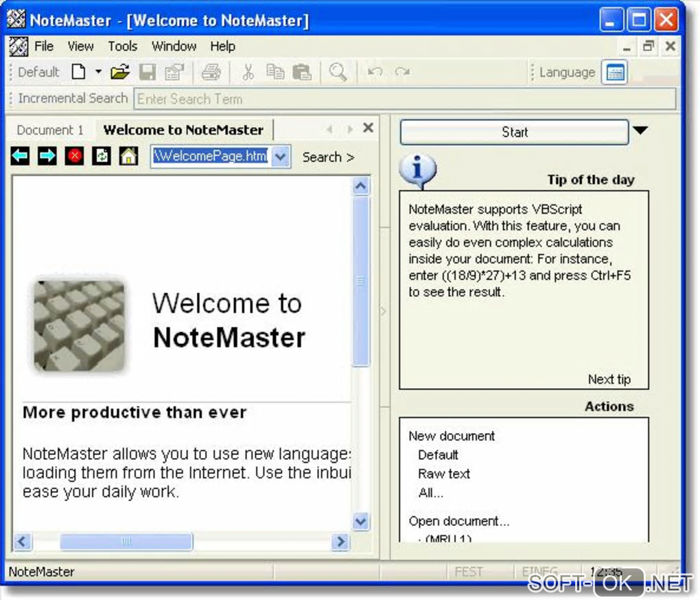Click the Incremental Search term field
The image size is (700, 600).
405,99
